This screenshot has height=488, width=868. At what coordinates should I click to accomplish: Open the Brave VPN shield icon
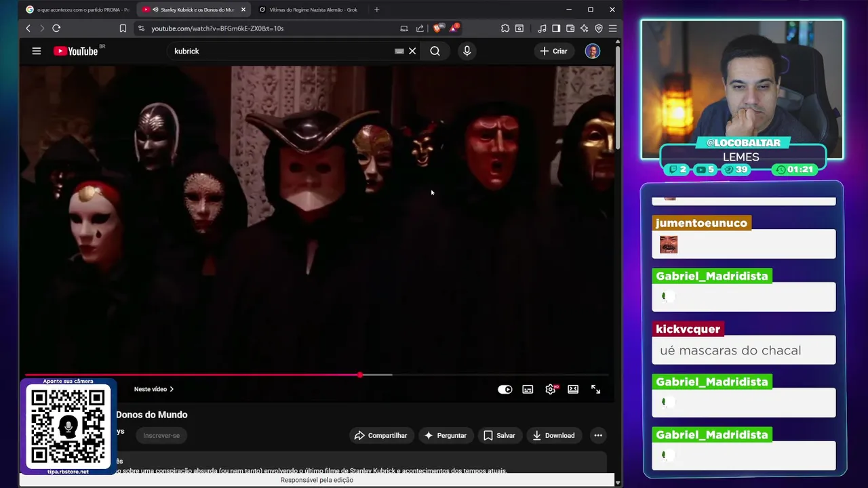tap(599, 28)
